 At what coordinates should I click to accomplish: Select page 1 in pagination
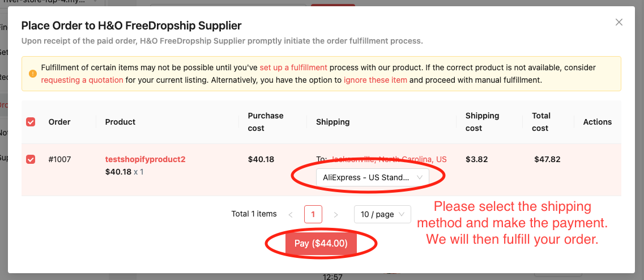tap(313, 214)
